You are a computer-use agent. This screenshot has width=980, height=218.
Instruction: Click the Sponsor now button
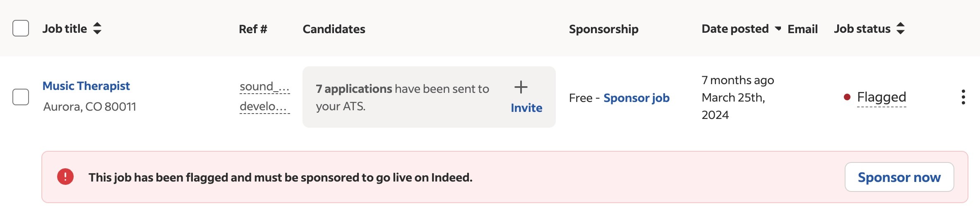(x=899, y=177)
